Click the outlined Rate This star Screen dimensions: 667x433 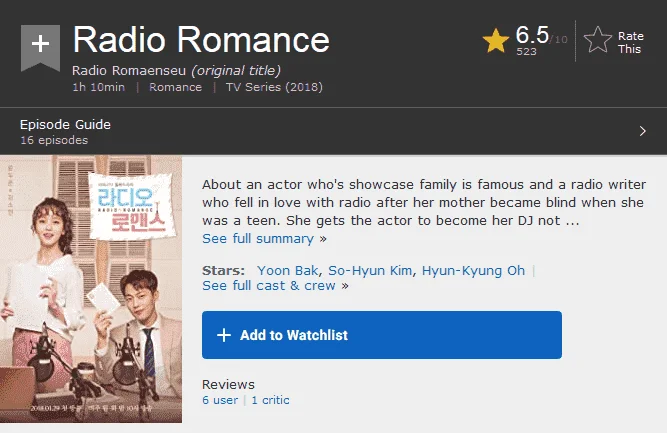(598, 40)
